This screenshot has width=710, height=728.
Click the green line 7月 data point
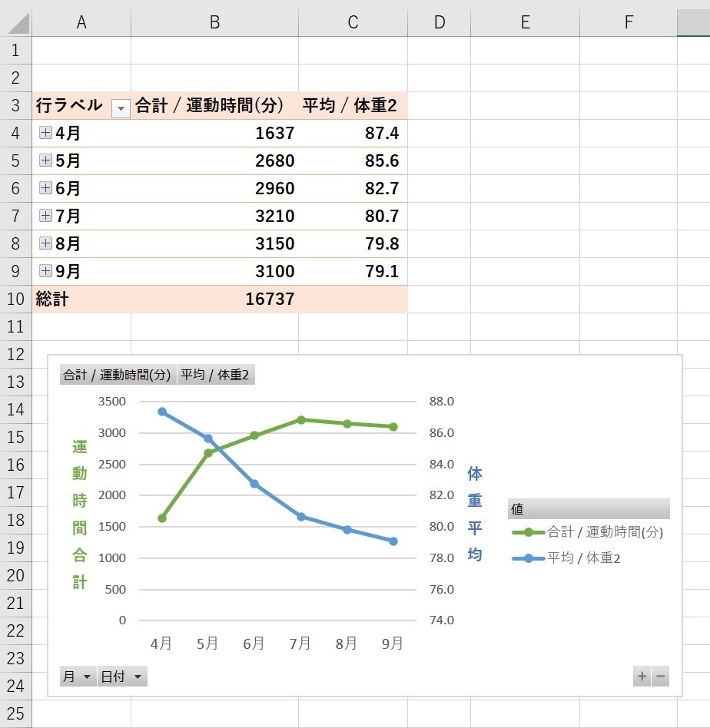[301, 420]
